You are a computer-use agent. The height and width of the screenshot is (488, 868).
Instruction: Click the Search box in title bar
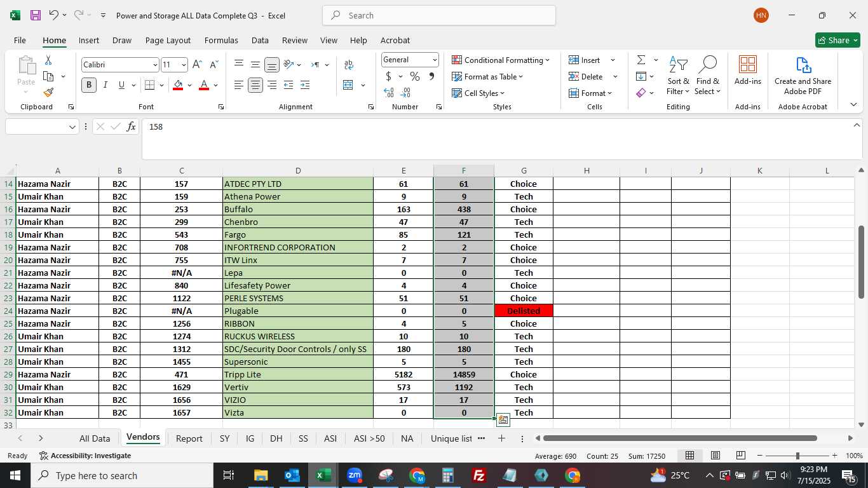click(439, 15)
